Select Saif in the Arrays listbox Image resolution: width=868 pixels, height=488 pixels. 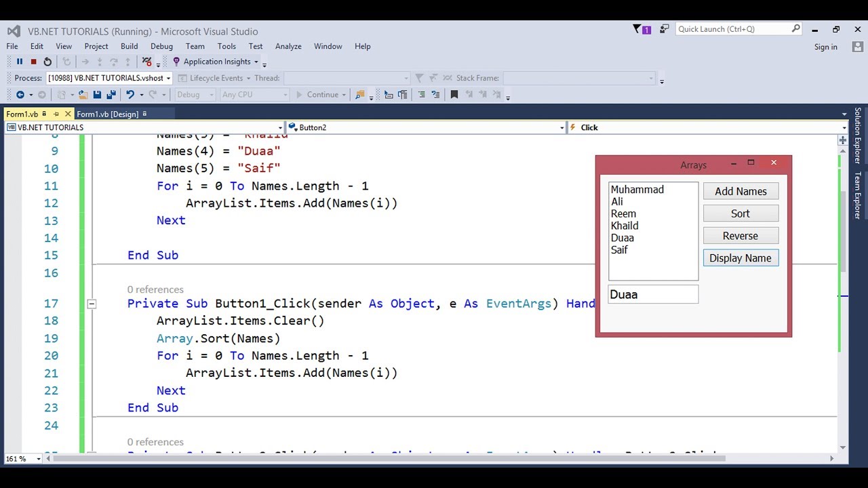pos(619,250)
